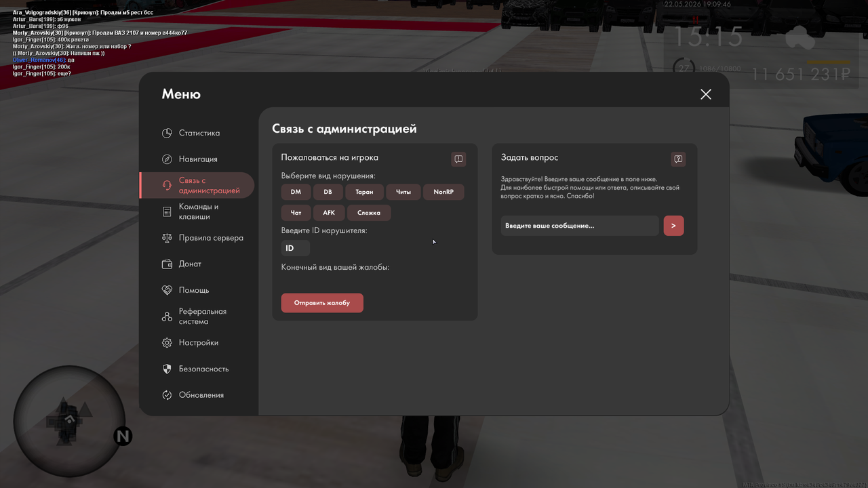Click the cloud weather icon in the HUD
868x488 pixels.
(x=800, y=38)
